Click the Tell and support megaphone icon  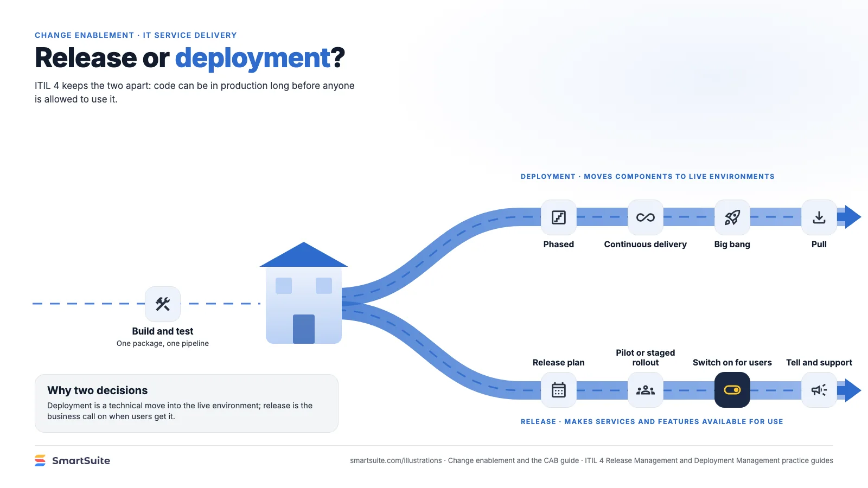pyautogui.click(x=819, y=390)
